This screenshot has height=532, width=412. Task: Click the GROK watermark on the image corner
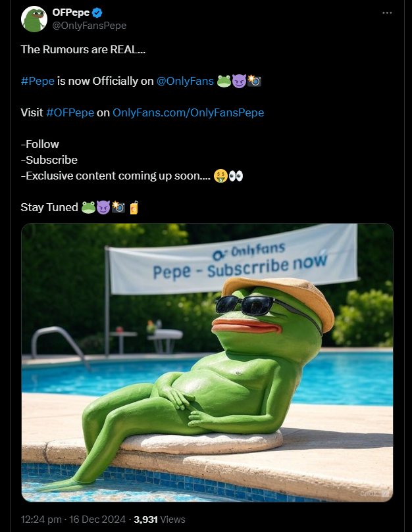tap(373, 493)
